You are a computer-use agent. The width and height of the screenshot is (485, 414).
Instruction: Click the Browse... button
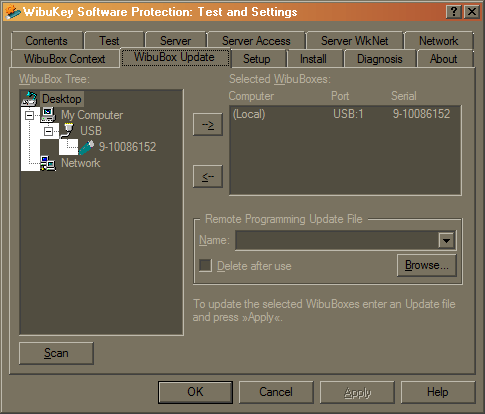point(426,265)
